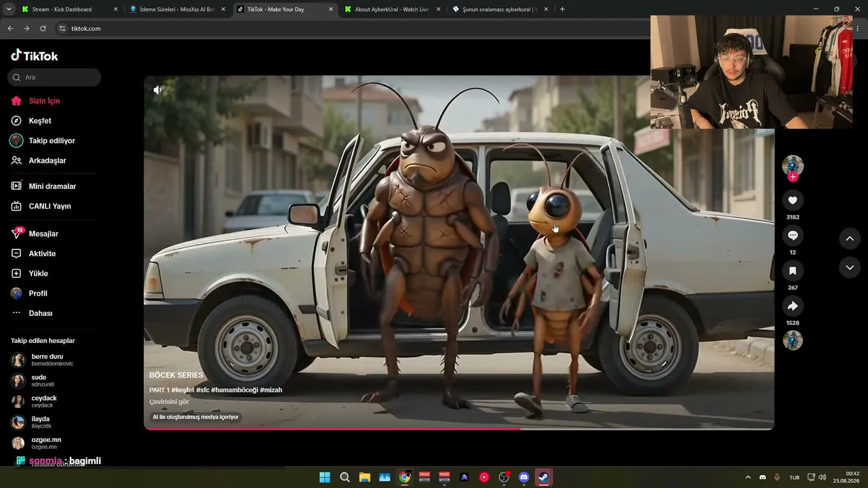The width and height of the screenshot is (868, 488).
Task: Unmute the TikTok video sound
Action: pyautogui.click(x=157, y=89)
